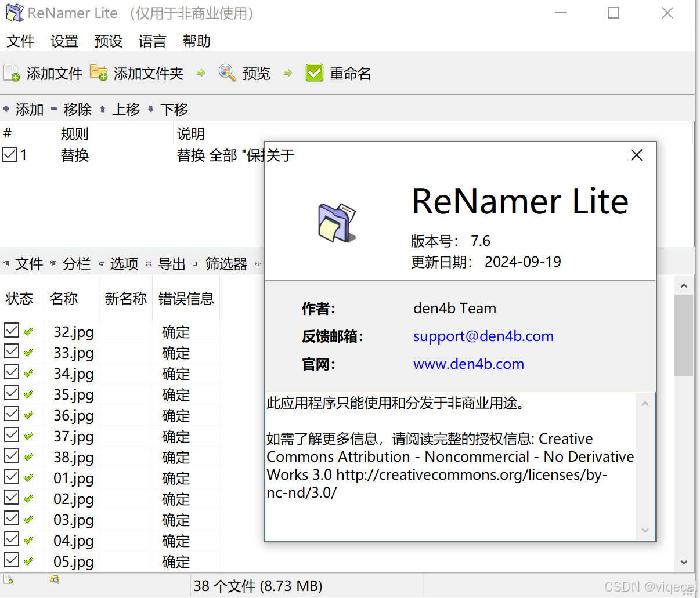Click the file list scrollbar down arrow
The height and width of the screenshot is (598, 700).
(684, 561)
